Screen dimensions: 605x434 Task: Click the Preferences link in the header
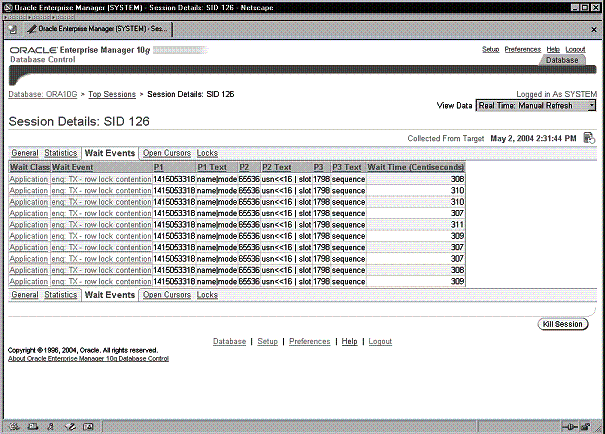pyautogui.click(x=522, y=49)
